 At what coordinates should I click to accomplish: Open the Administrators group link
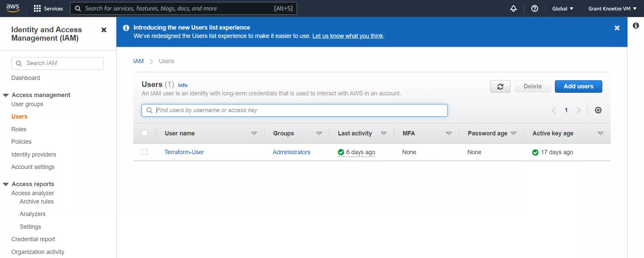[x=291, y=152]
